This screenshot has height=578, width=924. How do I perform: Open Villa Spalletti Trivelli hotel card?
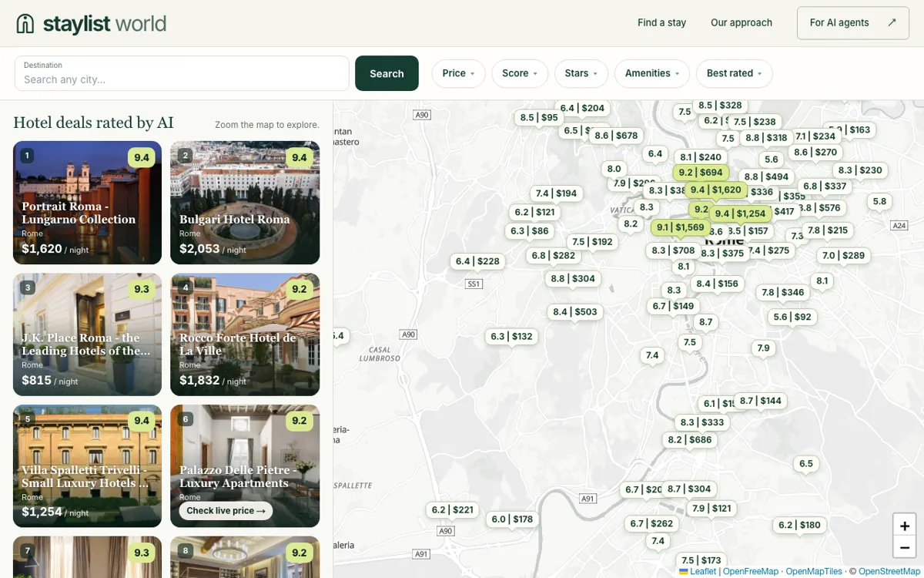click(87, 466)
